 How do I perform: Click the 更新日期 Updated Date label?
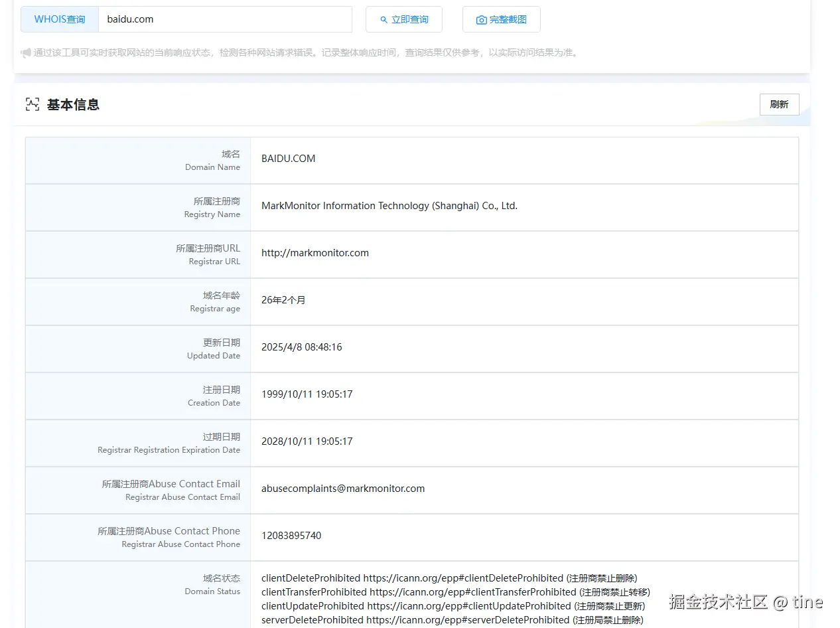[214, 349]
